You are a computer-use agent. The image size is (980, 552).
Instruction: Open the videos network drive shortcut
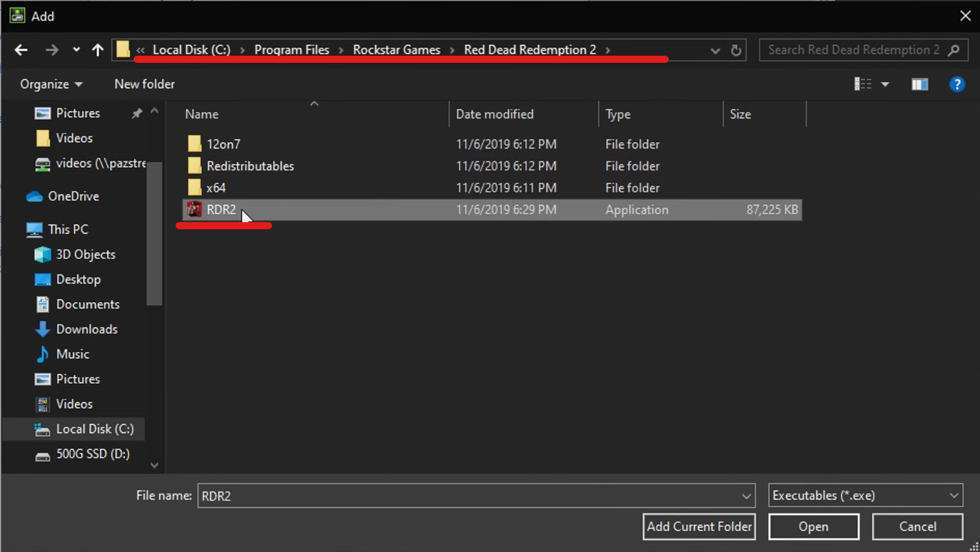pyautogui.click(x=90, y=163)
